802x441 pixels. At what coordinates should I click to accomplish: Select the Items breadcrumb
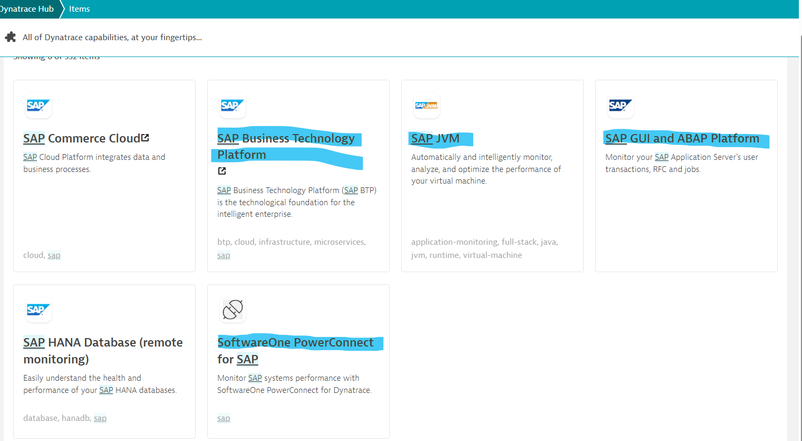click(x=79, y=9)
